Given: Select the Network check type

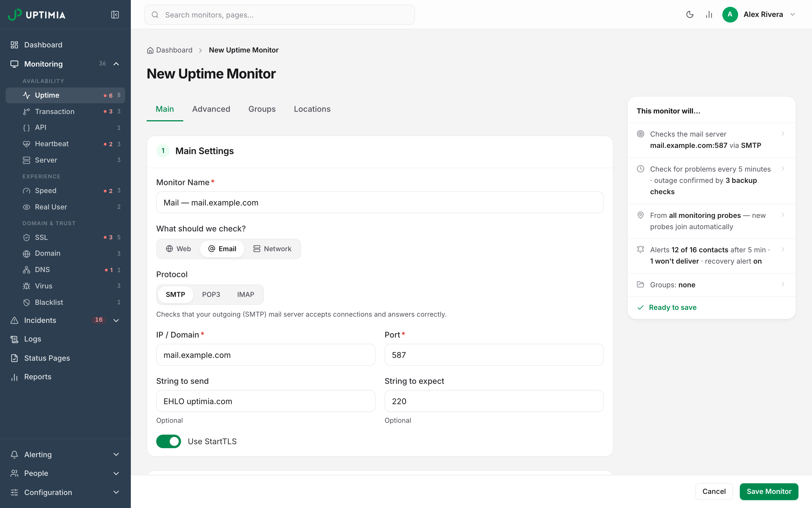Looking at the screenshot, I should 272,249.
